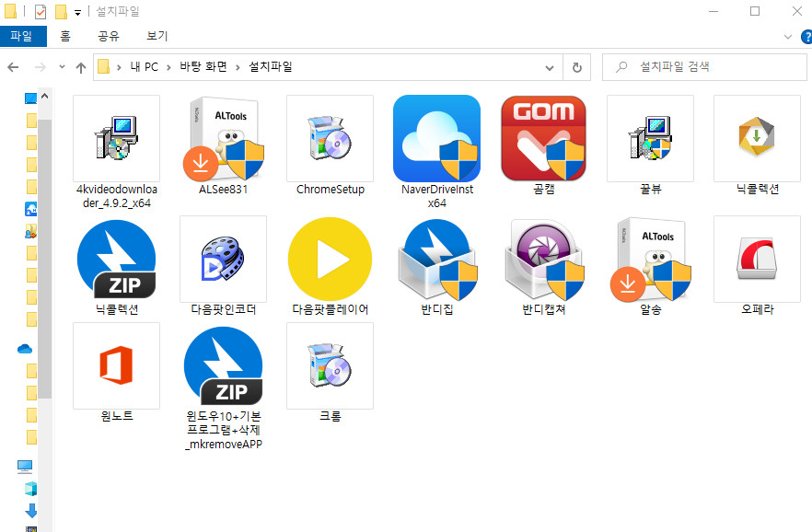Open recent locations dropdown arrow

(63, 67)
